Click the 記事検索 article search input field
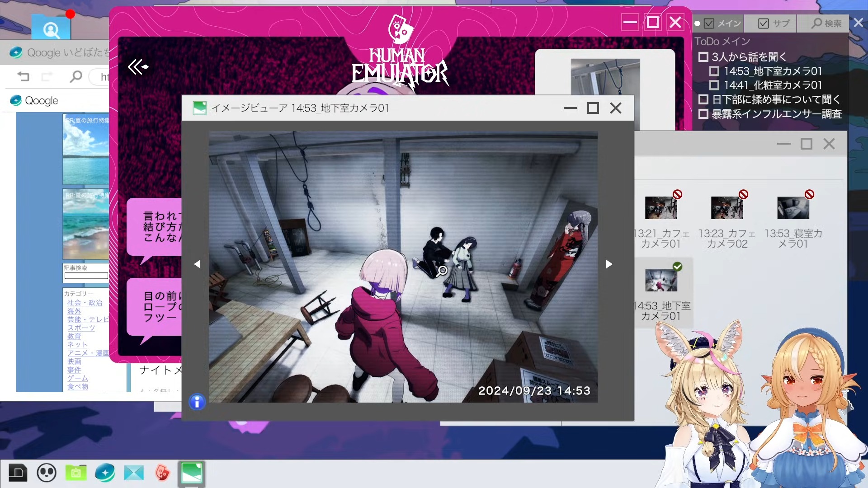 (86, 276)
